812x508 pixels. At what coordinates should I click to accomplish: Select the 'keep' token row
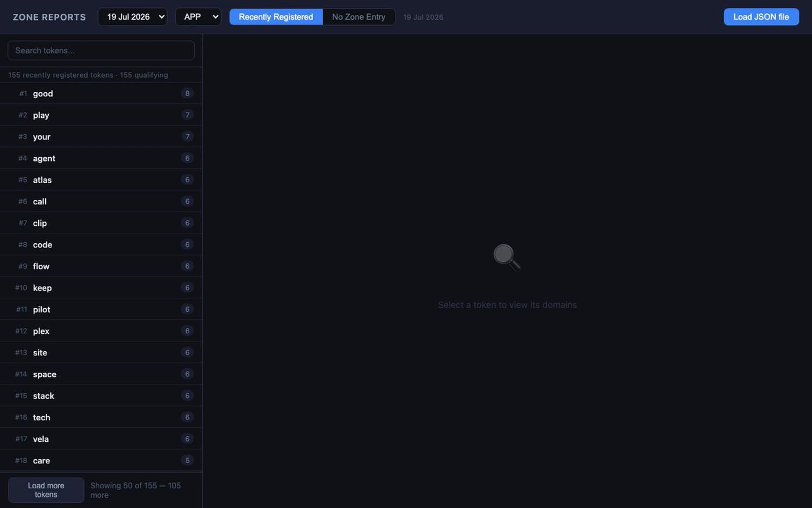click(x=101, y=288)
